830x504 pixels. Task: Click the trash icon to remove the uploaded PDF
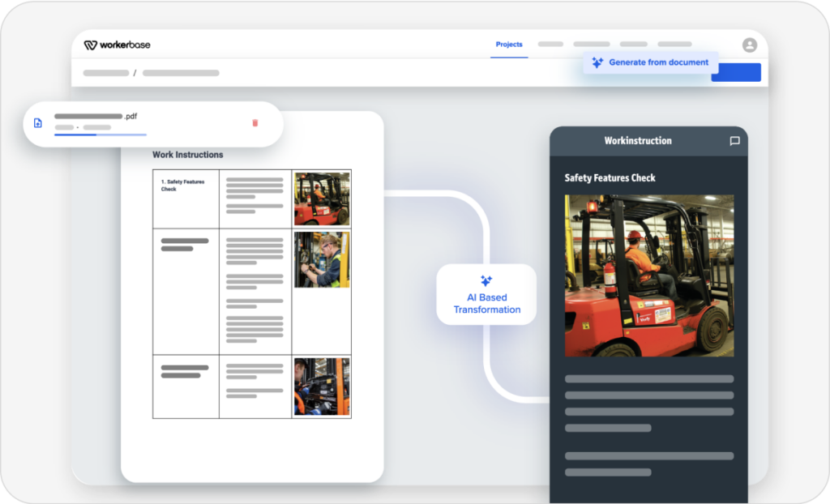pyautogui.click(x=255, y=122)
